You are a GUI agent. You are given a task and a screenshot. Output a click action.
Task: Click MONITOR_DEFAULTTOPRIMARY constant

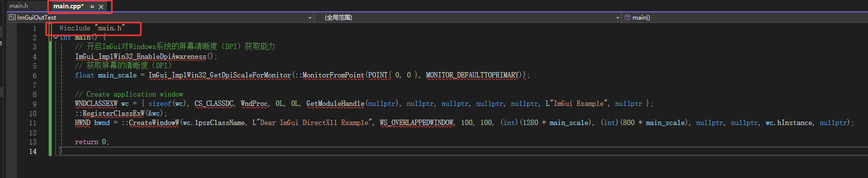pos(473,76)
